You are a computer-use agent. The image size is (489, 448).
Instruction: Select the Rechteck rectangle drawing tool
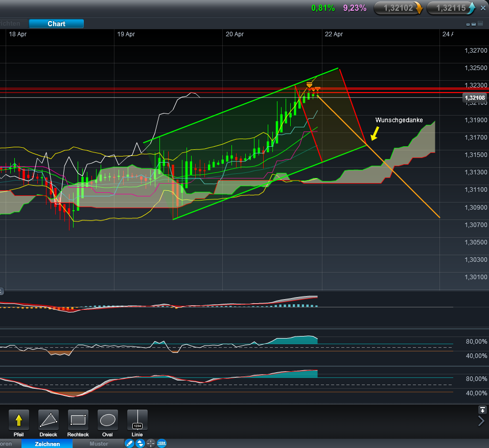click(x=78, y=420)
